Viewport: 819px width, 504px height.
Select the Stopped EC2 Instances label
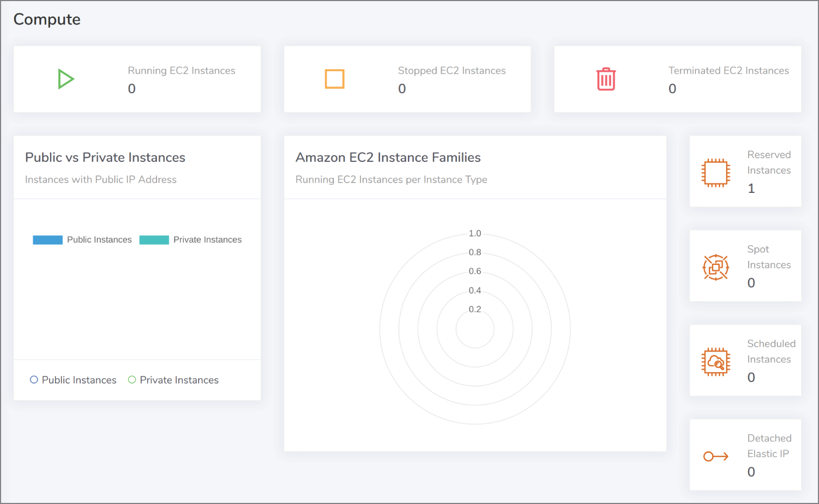(x=451, y=71)
